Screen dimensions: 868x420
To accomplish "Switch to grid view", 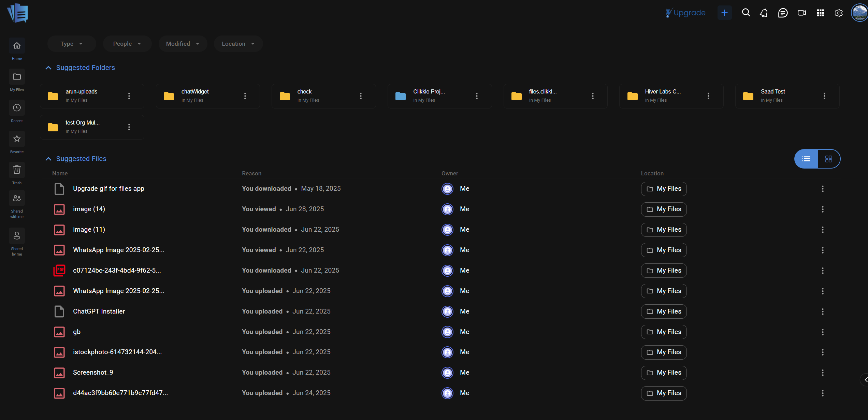I will pos(828,159).
